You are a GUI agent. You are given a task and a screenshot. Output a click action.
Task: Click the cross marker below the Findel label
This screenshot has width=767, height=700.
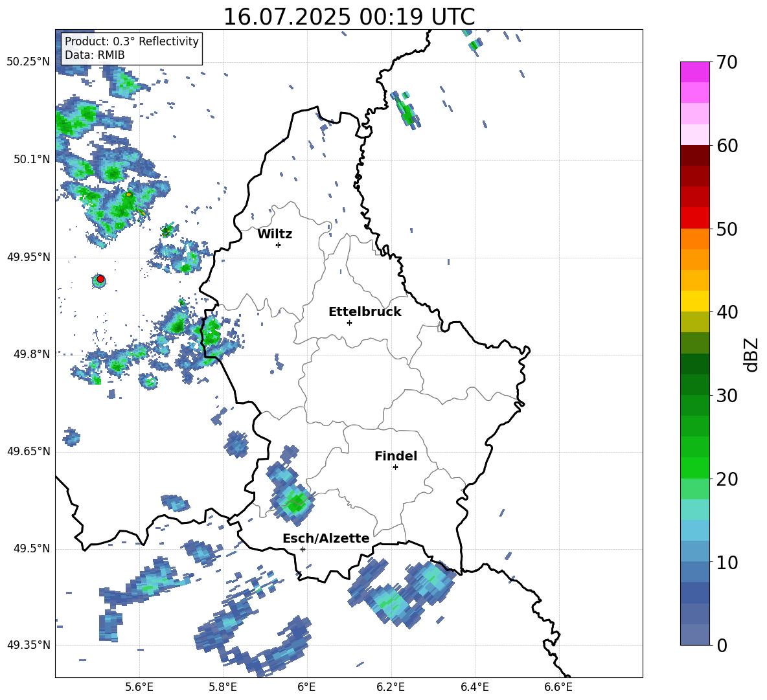[x=395, y=468]
